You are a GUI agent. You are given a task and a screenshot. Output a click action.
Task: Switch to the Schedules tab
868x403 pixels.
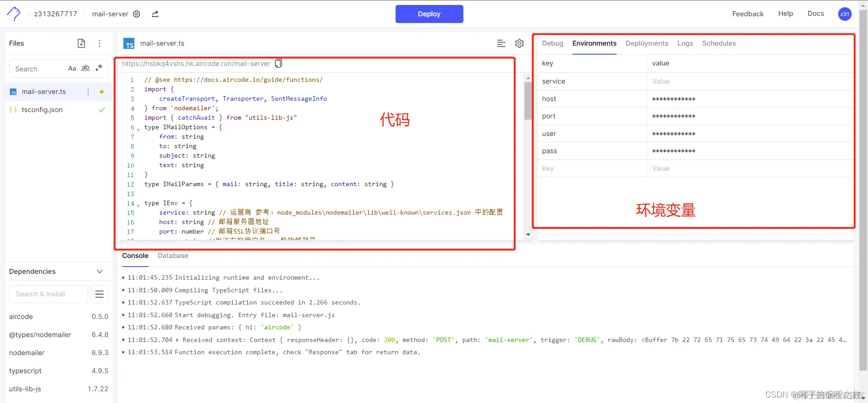pos(719,43)
